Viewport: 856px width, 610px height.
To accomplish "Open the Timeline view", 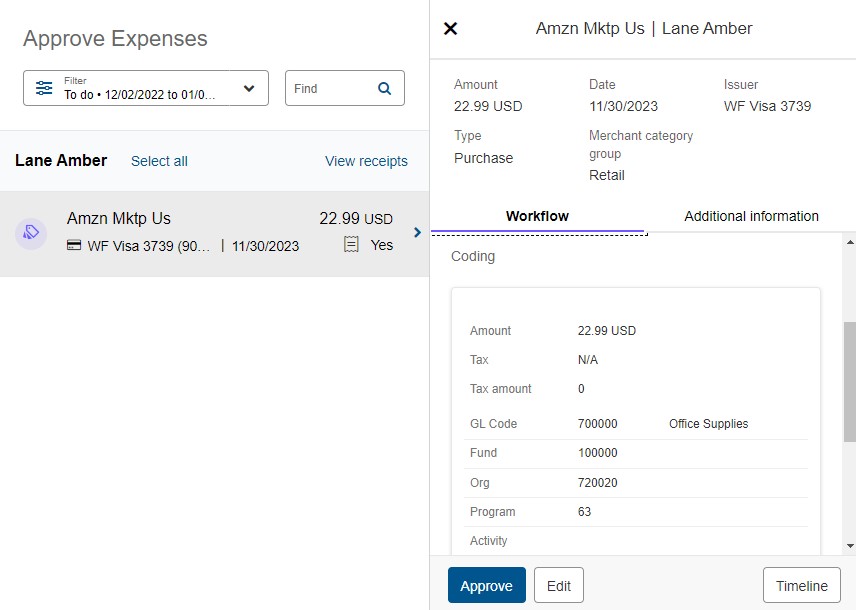I will 801,586.
